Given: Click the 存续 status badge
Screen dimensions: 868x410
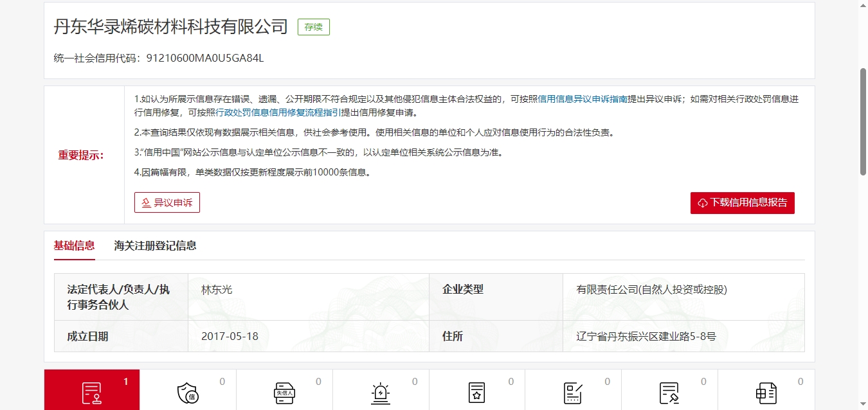Looking at the screenshot, I should (314, 27).
